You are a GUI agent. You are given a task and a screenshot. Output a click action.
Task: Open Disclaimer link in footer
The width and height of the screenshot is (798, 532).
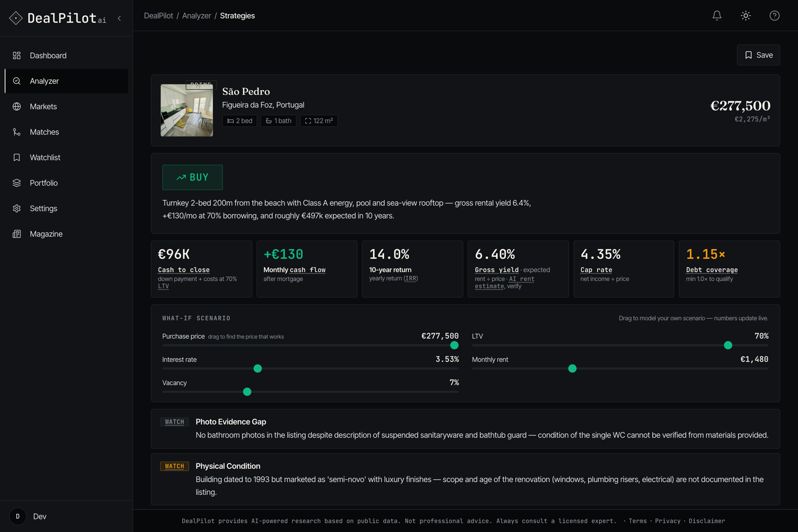point(707,521)
